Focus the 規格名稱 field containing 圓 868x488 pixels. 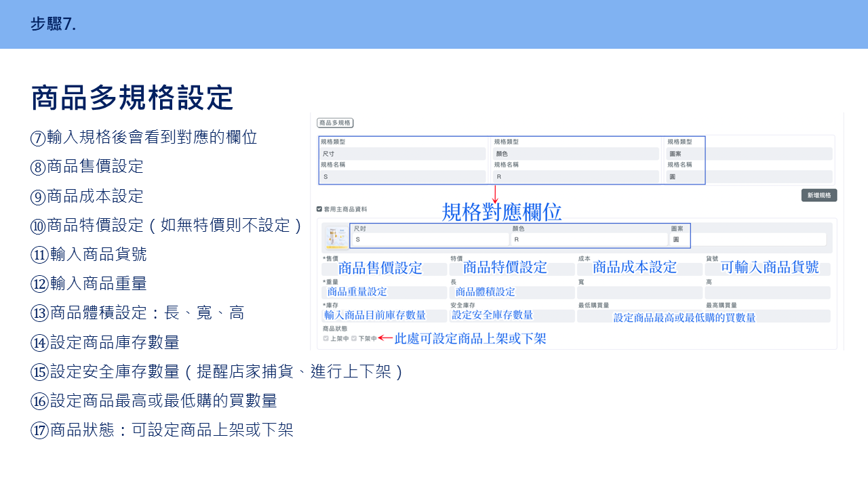coord(749,176)
